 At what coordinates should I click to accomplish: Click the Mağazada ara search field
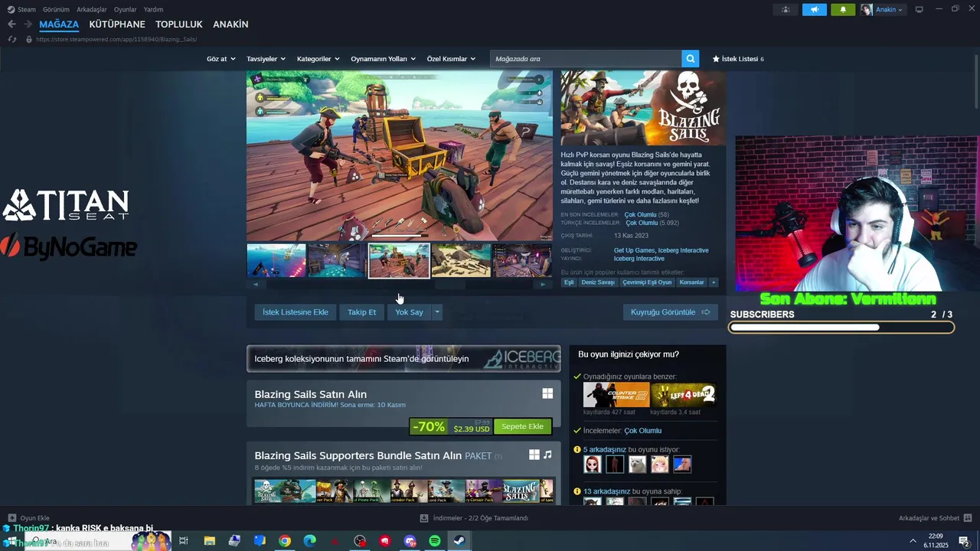[586, 59]
